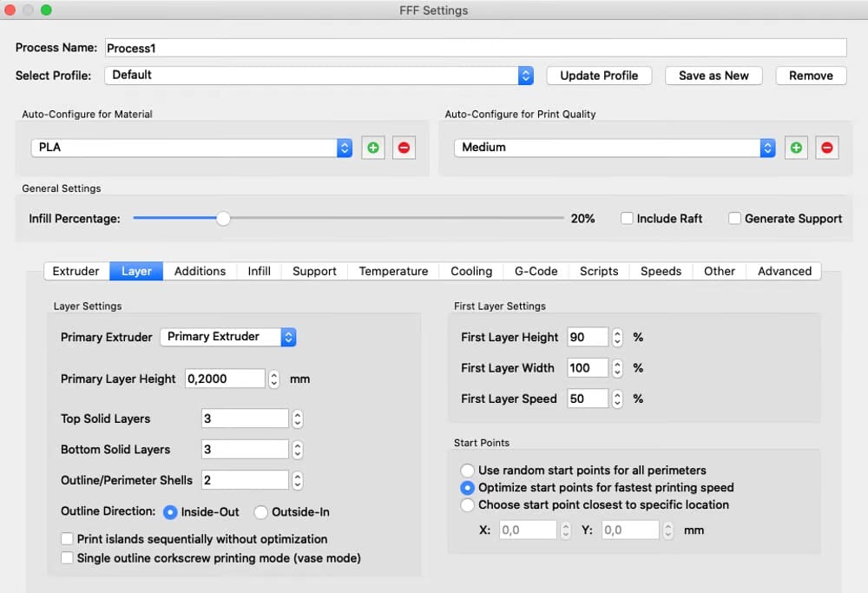The image size is (868, 593).
Task: View the Advanced tab
Action: [x=783, y=271]
